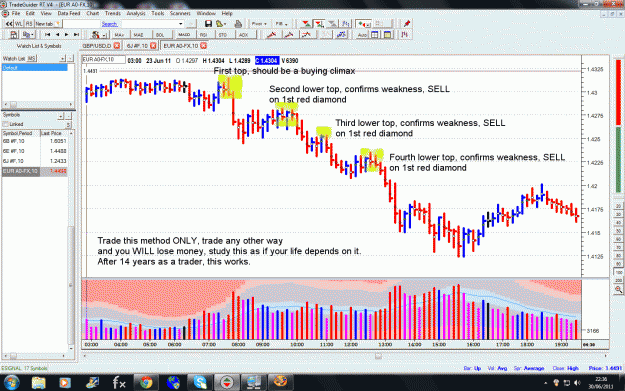Click the red pushpin icon

pos(407,24)
